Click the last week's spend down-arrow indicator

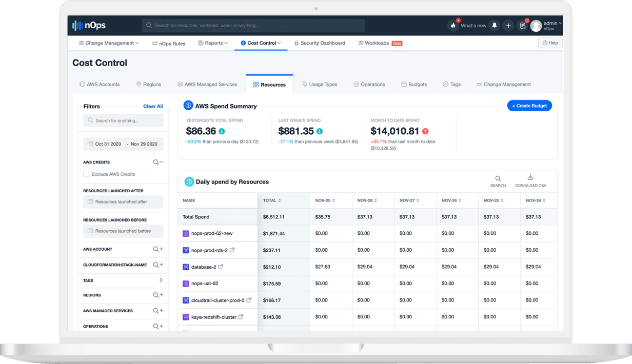coord(320,131)
